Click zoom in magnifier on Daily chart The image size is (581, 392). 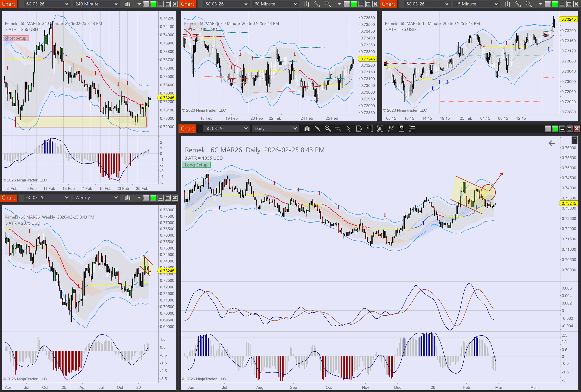point(327,129)
